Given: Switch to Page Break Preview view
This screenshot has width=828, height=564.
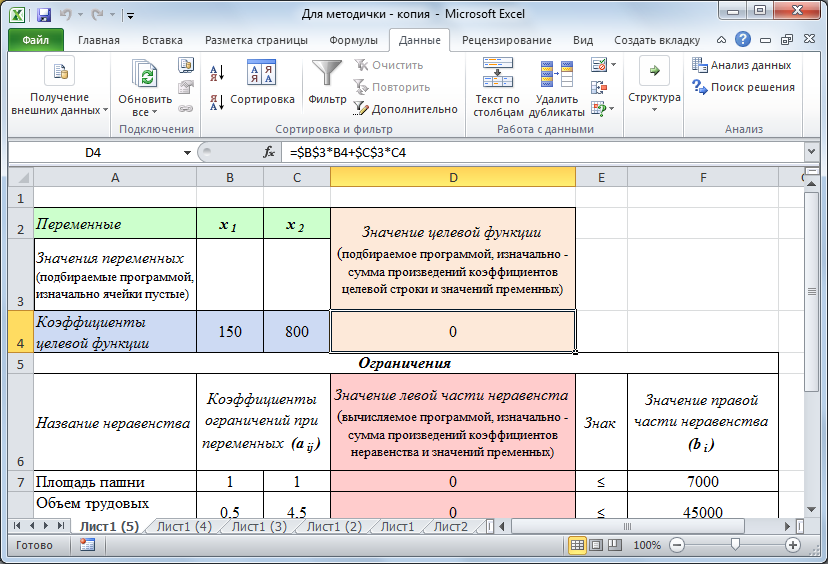Looking at the screenshot, I should 616,545.
